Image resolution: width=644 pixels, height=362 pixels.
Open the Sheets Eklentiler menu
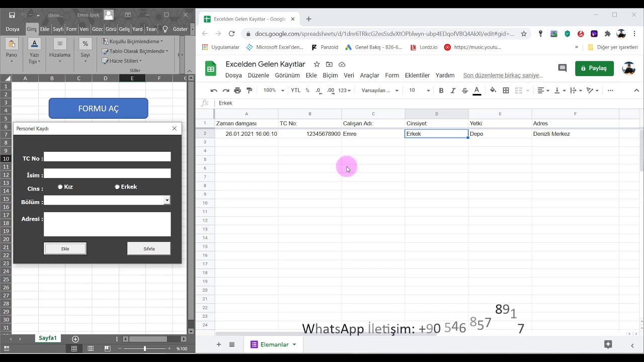417,75
